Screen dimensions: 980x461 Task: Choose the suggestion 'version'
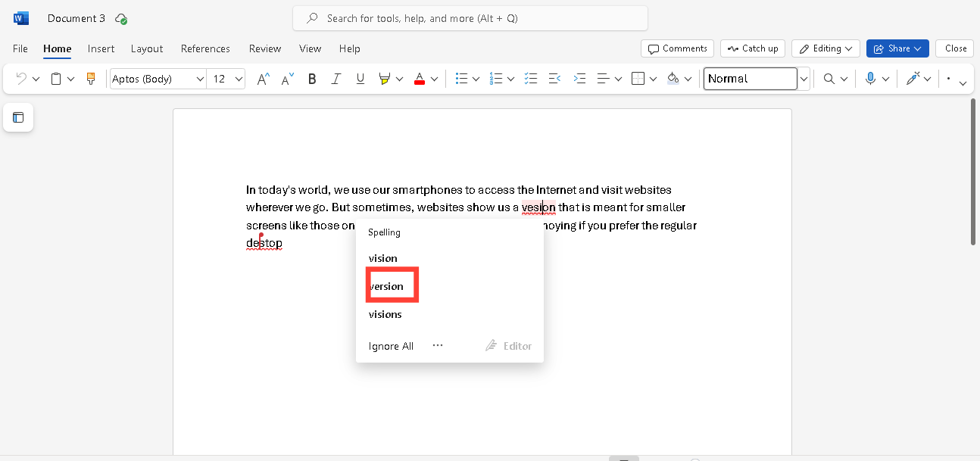[x=386, y=286]
